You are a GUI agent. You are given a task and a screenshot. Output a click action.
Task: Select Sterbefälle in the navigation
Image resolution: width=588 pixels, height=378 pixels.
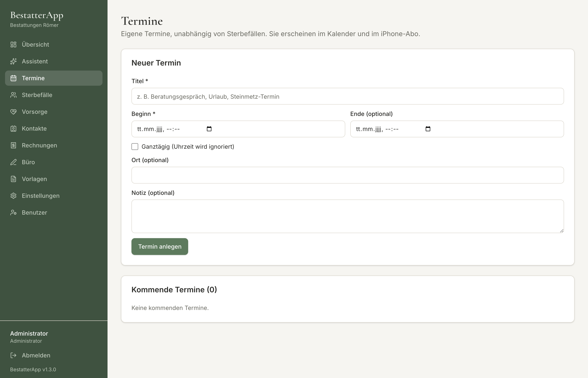54,95
